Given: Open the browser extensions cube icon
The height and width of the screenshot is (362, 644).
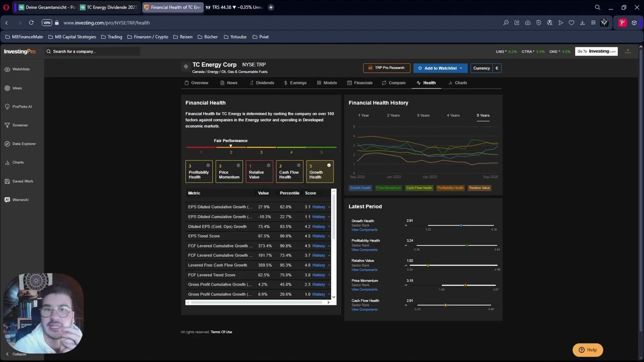Looking at the screenshot, I should [x=634, y=23].
